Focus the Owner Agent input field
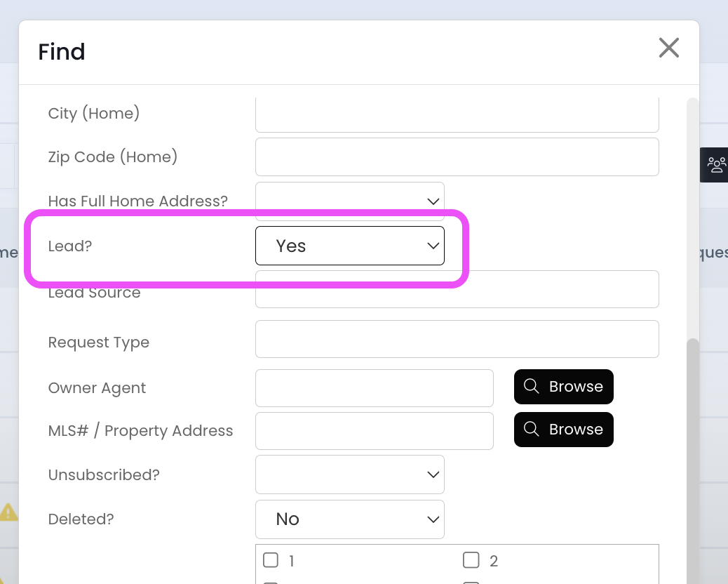The width and height of the screenshot is (728, 584). (374, 387)
